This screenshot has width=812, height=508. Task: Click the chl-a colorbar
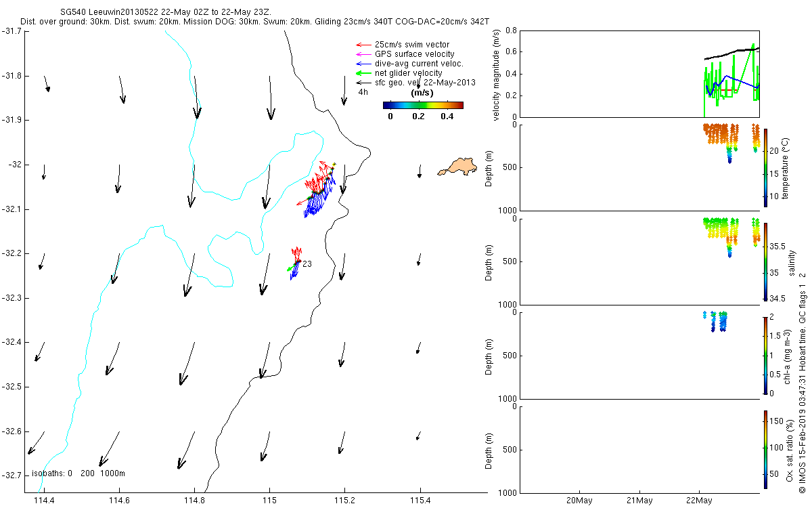click(x=766, y=355)
